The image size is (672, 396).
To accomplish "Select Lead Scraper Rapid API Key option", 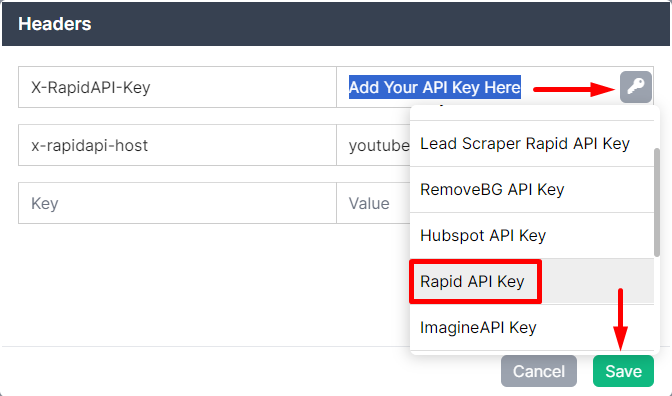I will click(x=532, y=144).
